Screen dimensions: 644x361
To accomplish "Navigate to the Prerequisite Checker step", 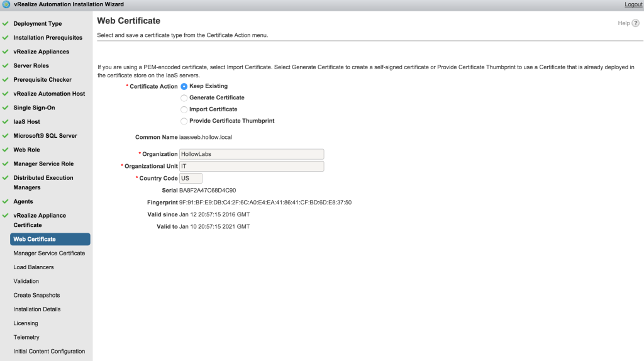I will 42,80.
